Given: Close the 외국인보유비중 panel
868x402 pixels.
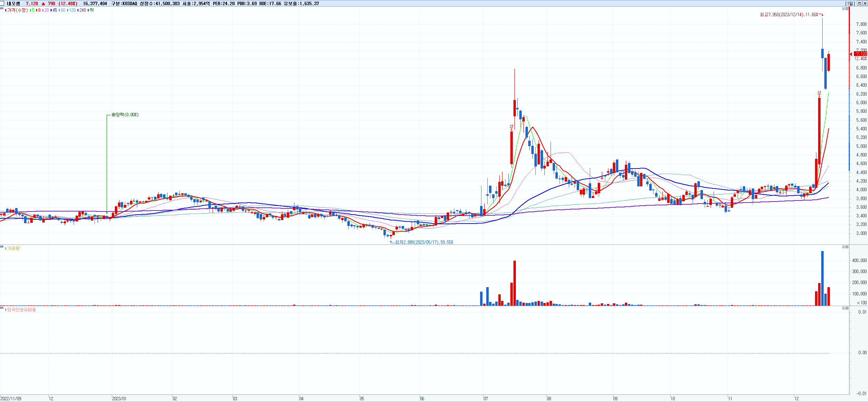Looking at the screenshot, I should (x=847, y=308).
